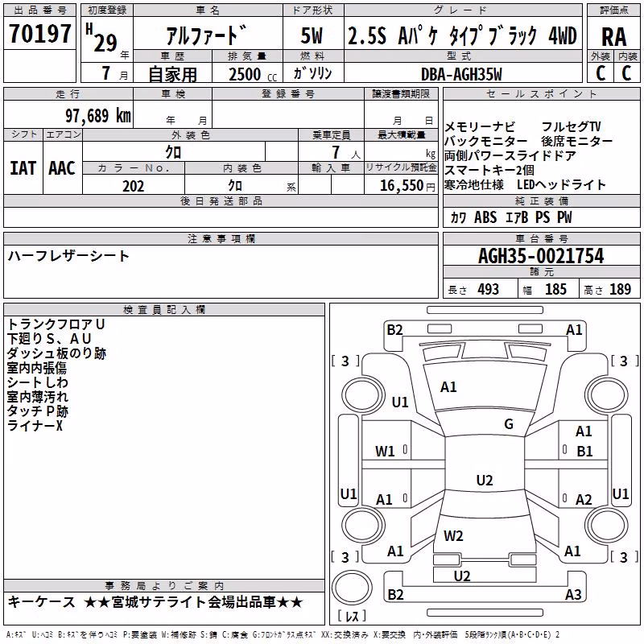Image resolution: width=644 pixels, height=644 pixels.
Task: Select inspector note ライナーX
Action: pos(35,426)
